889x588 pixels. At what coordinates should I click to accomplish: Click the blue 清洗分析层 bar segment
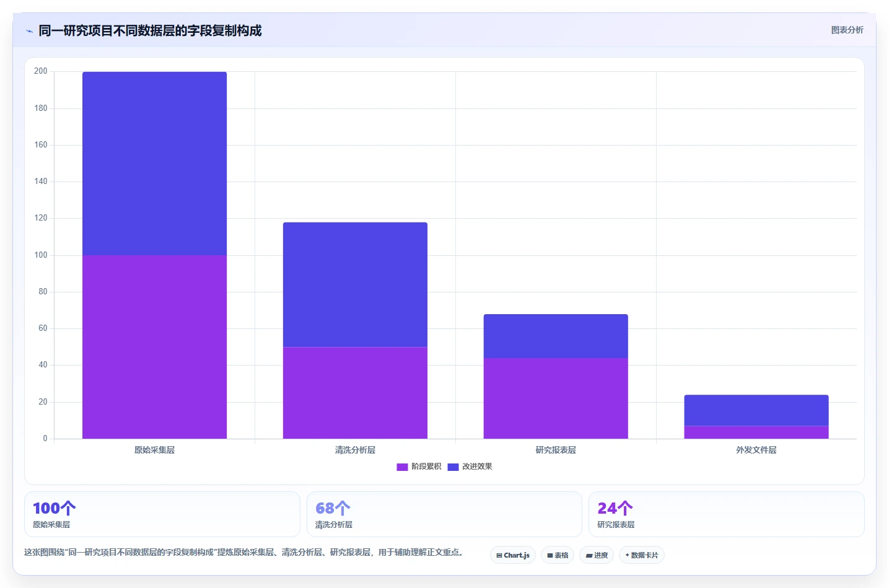[355, 284]
